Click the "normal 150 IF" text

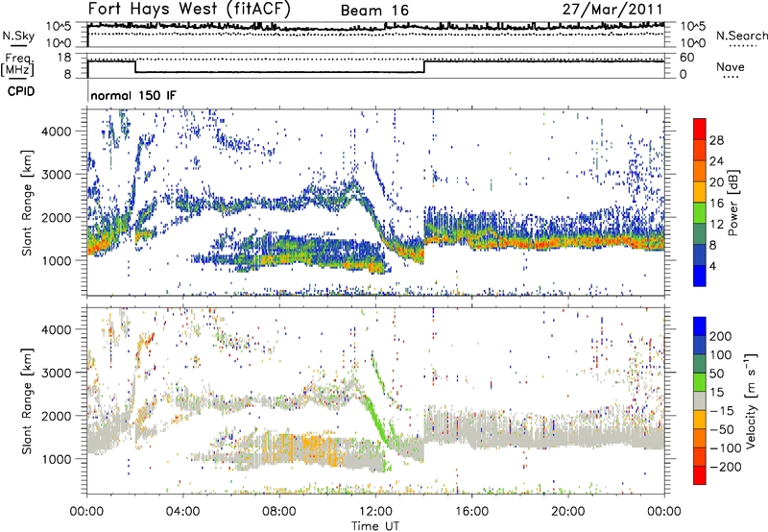(x=133, y=95)
